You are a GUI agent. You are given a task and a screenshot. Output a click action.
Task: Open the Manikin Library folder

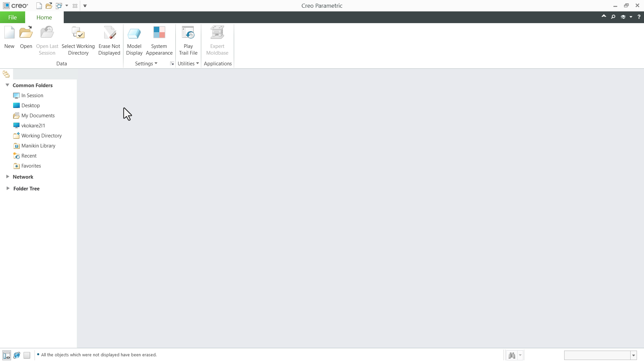click(34, 146)
